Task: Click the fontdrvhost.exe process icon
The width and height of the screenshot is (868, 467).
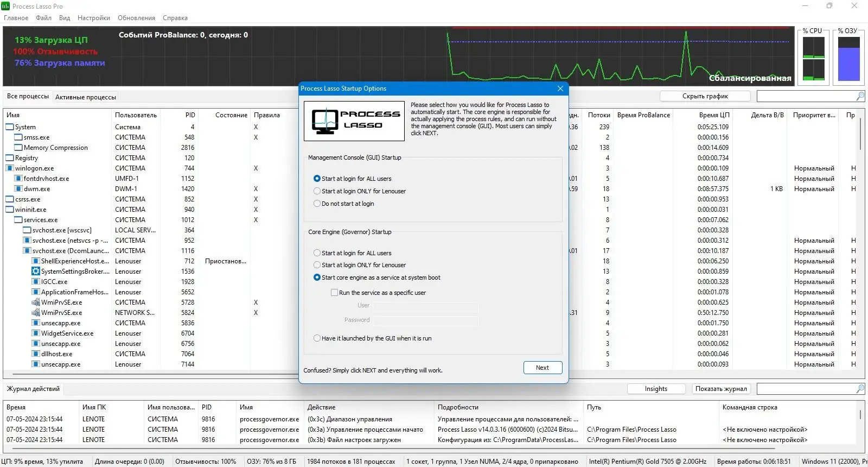Action: click(18, 179)
